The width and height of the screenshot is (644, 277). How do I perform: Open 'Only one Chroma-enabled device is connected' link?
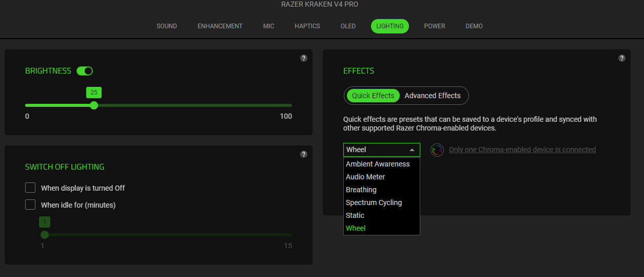tap(522, 150)
